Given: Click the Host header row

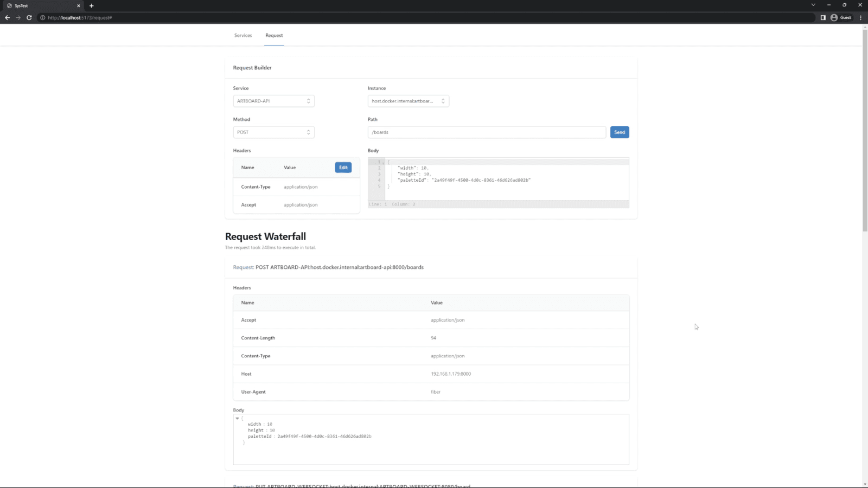Looking at the screenshot, I should tap(431, 374).
